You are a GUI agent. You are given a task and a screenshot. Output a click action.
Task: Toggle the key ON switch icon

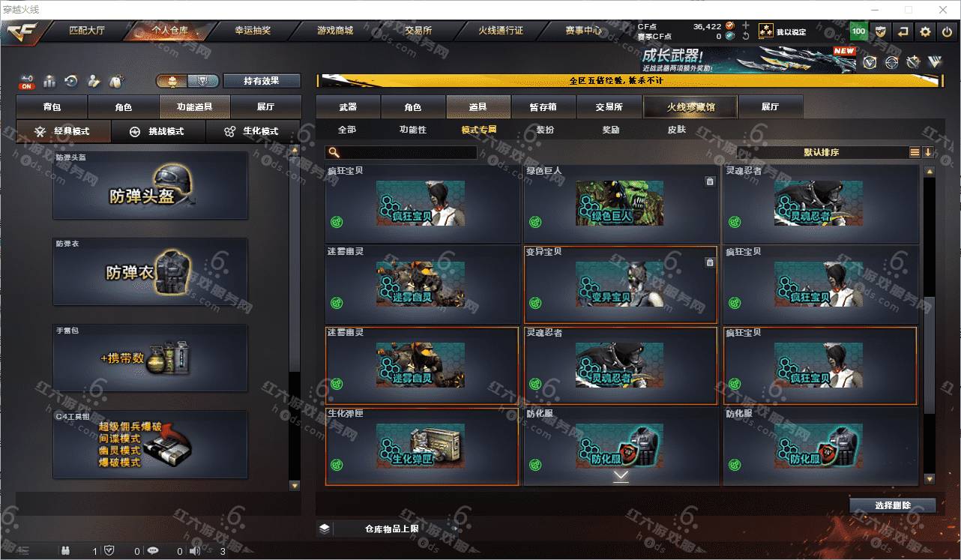tap(27, 81)
